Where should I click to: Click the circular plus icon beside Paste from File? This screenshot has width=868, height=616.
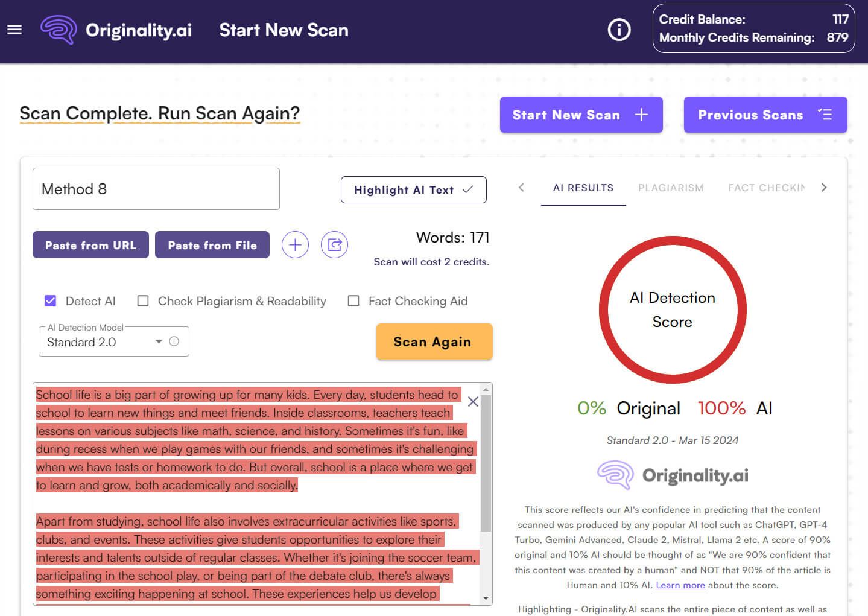click(295, 245)
